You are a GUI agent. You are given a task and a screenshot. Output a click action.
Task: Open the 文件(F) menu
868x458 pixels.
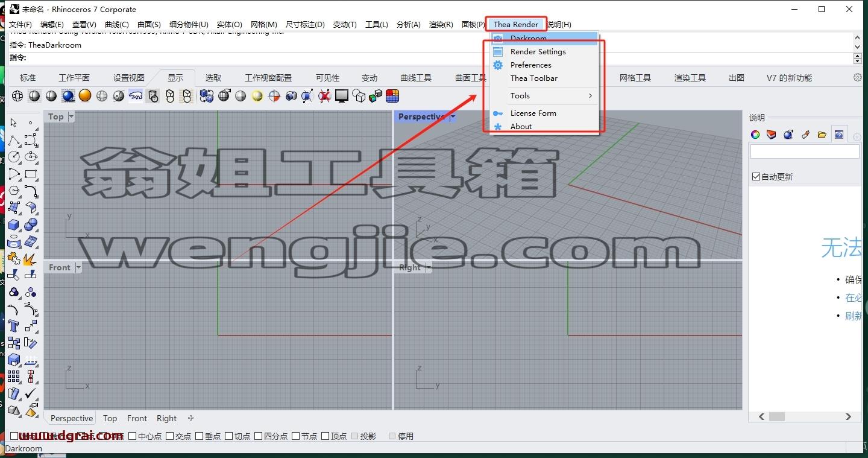[x=20, y=25]
